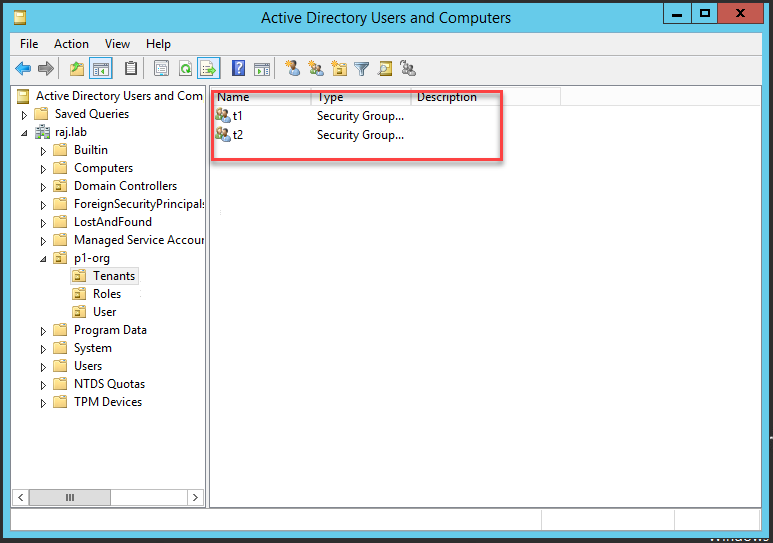
Task: Open the Help menu
Action: pos(158,44)
